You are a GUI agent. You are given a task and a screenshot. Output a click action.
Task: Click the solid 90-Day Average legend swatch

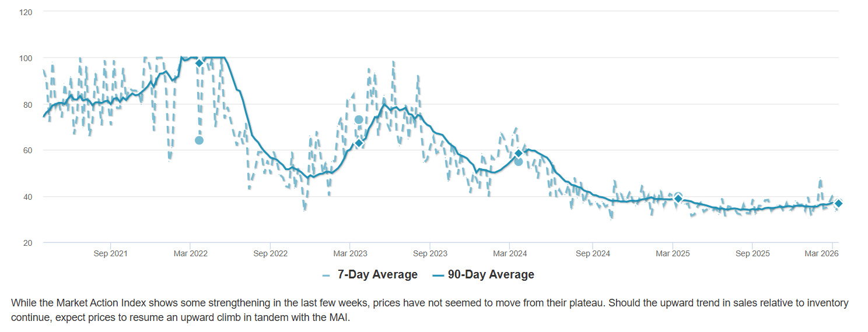[x=438, y=275]
